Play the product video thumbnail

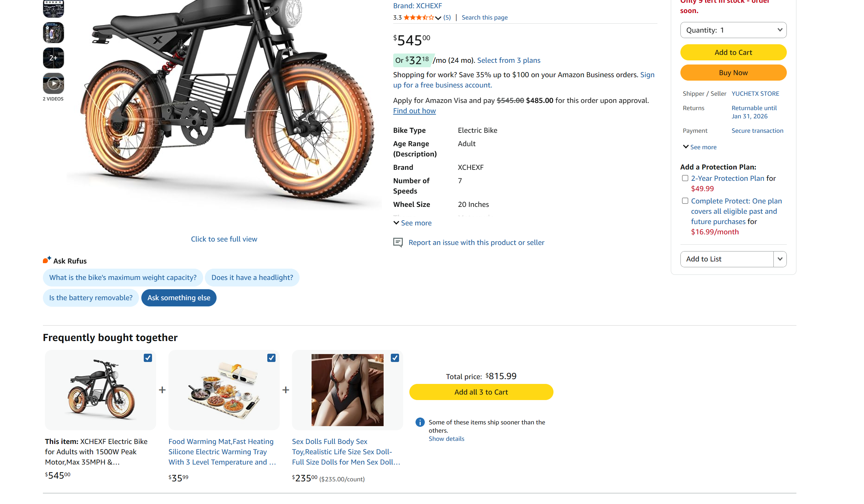pyautogui.click(x=53, y=83)
